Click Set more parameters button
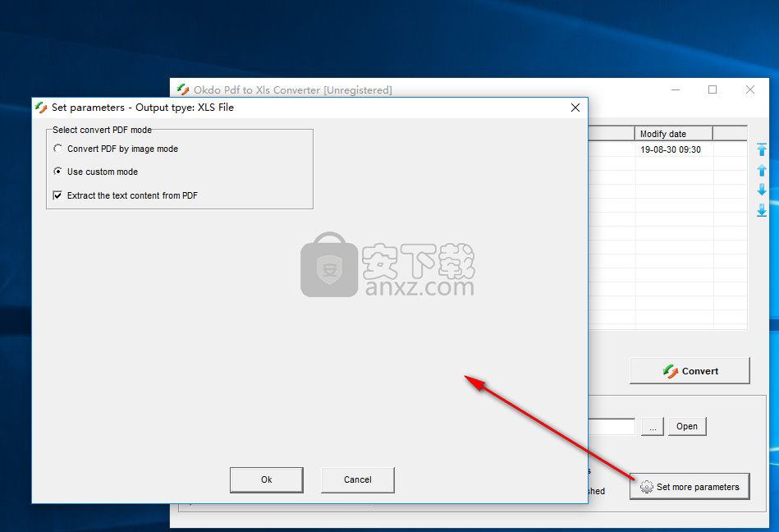This screenshot has height=532, width=779. [x=690, y=487]
